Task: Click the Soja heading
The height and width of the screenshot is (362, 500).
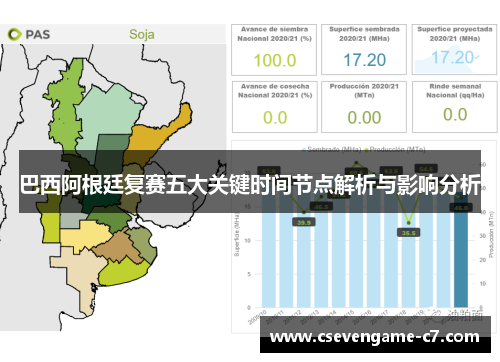Action: pos(142,34)
